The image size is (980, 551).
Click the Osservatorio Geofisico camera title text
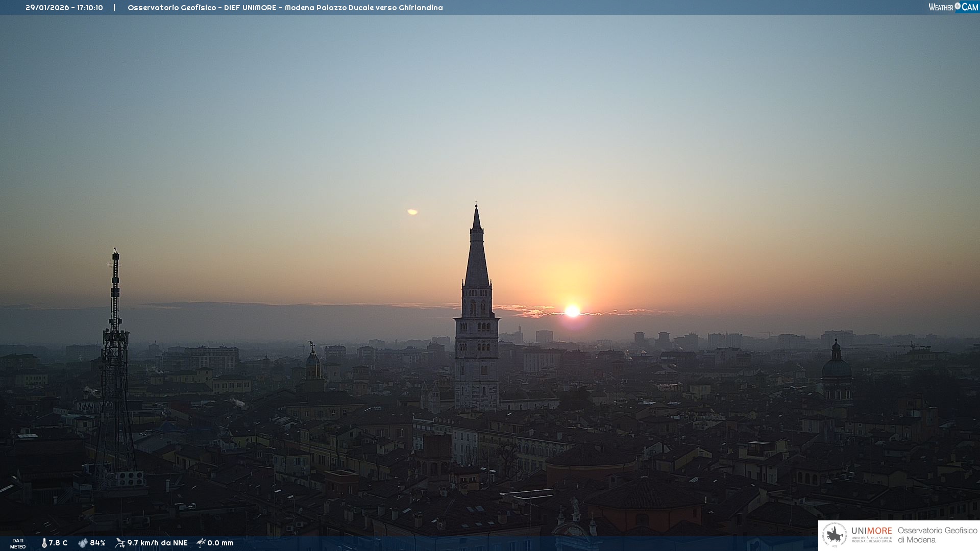(285, 8)
